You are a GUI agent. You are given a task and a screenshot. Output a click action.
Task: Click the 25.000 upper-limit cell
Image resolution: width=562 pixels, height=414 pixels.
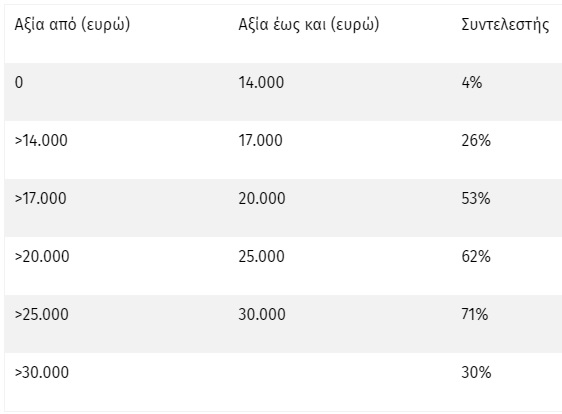(x=262, y=257)
